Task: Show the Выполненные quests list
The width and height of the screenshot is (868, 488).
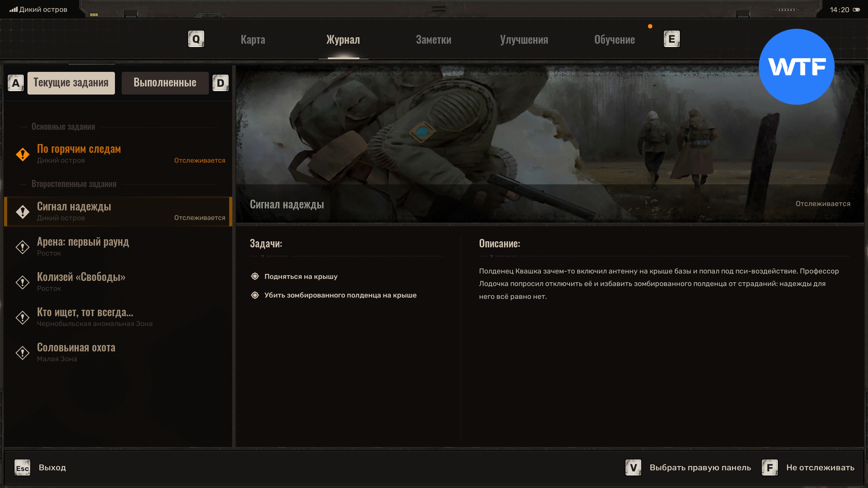Action: coord(165,83)
